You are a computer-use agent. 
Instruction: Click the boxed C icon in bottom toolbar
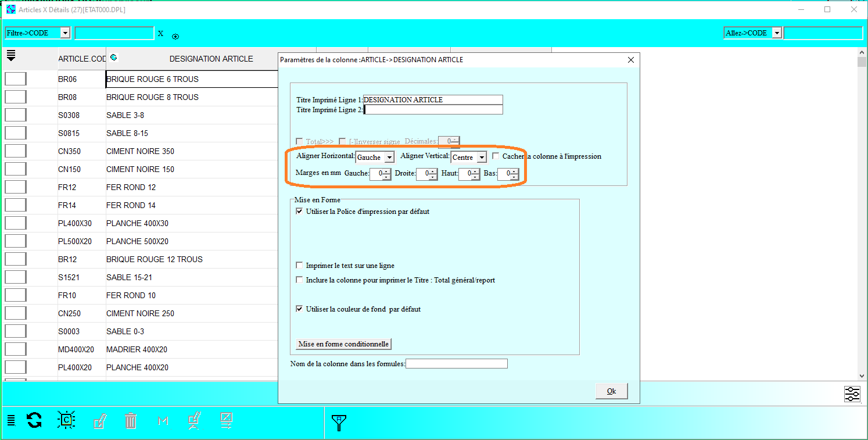tap(66, 420)
